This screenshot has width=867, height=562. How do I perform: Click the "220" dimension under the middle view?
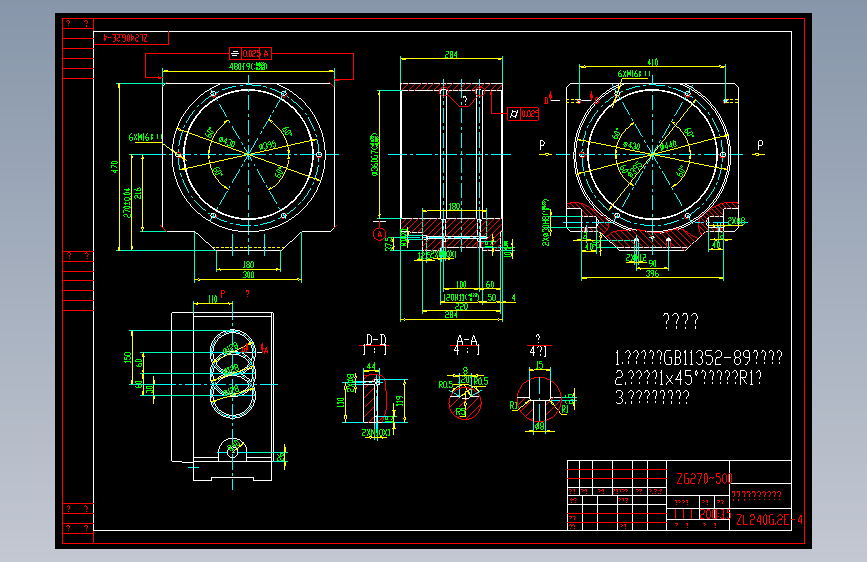tap(461, 306)
